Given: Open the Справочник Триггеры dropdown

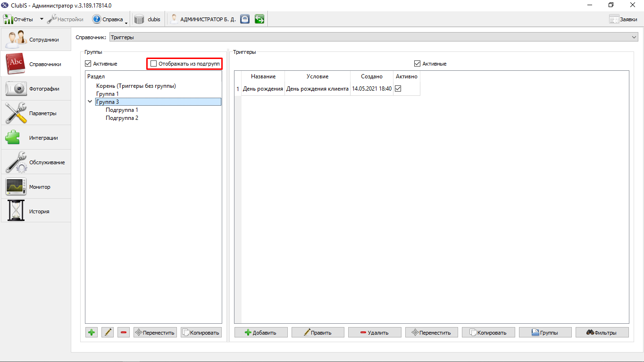Looking at the screenshot, I should click(373, 37).
